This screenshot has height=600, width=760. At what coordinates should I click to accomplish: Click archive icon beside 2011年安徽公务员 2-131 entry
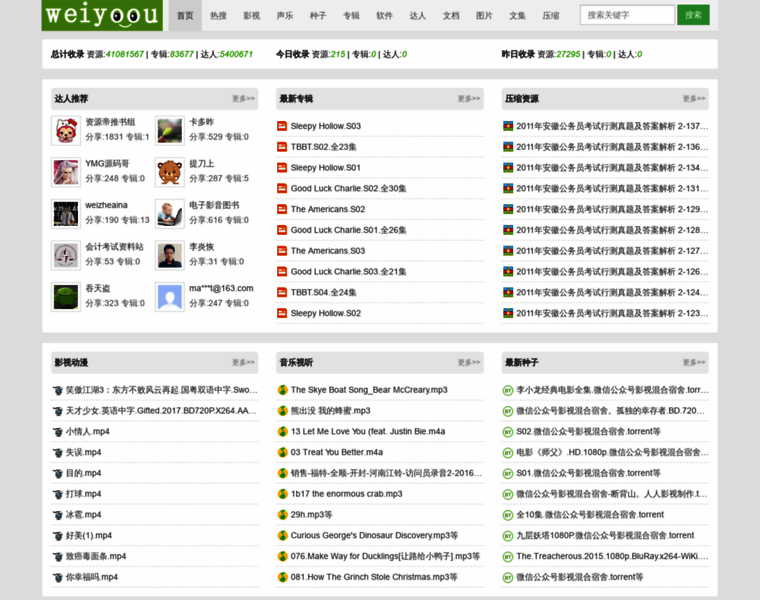click(x=507, y=189)
